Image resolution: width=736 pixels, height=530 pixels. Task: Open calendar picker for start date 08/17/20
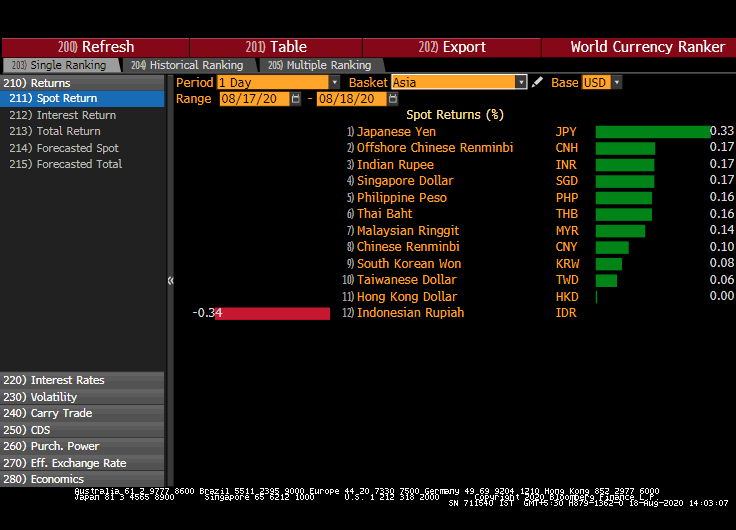(296, 99)
